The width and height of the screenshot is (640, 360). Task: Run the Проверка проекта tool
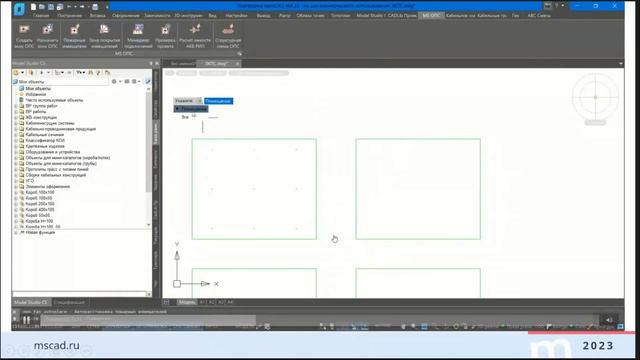tap(165, 36)
